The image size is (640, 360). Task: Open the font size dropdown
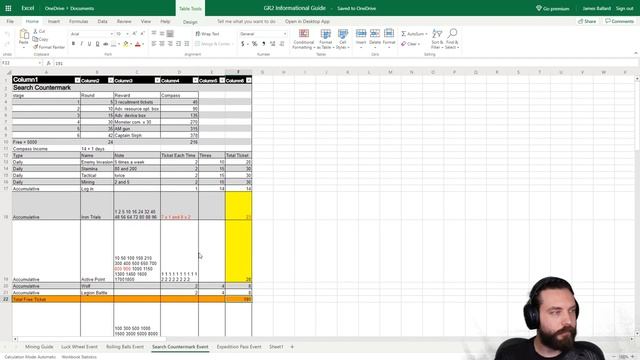click(127, 34)
